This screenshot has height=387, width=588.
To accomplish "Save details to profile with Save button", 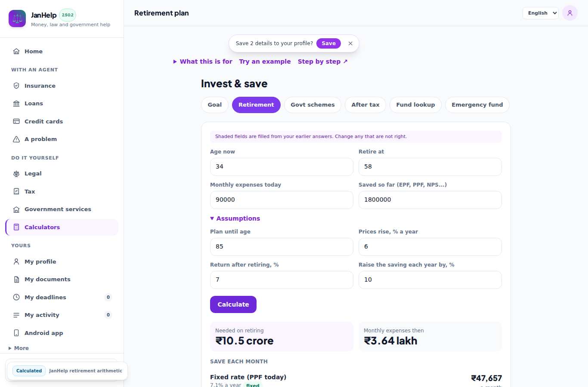I will [x=328, y=43].
